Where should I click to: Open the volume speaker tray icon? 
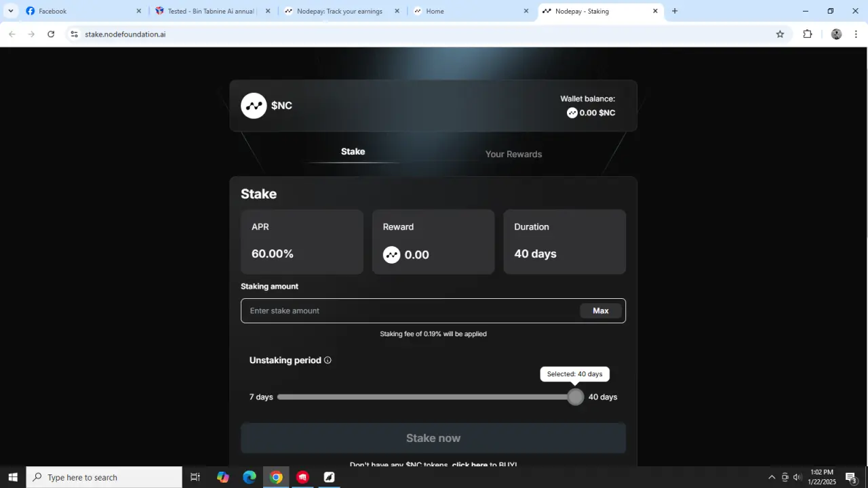[x=797, y=477]
